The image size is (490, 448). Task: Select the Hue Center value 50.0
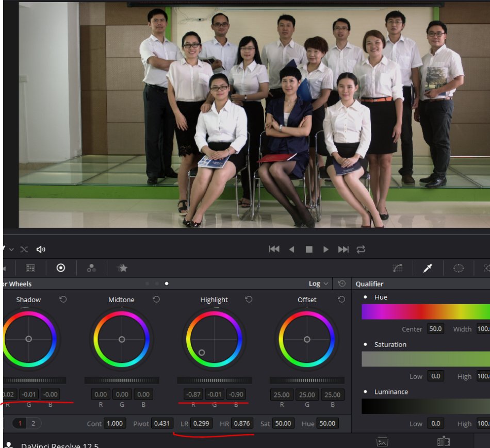point(436,329)
